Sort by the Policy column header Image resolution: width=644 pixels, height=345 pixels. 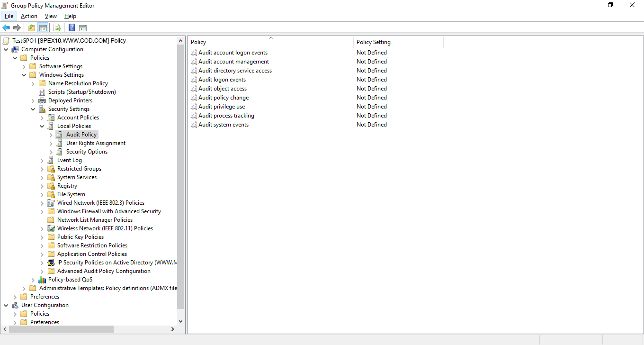[x=270, y=42]
